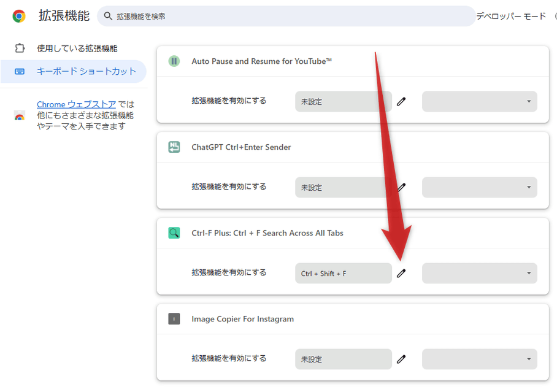Click 拡張機能を有効にする label under Image Copier

pos(229,359)
